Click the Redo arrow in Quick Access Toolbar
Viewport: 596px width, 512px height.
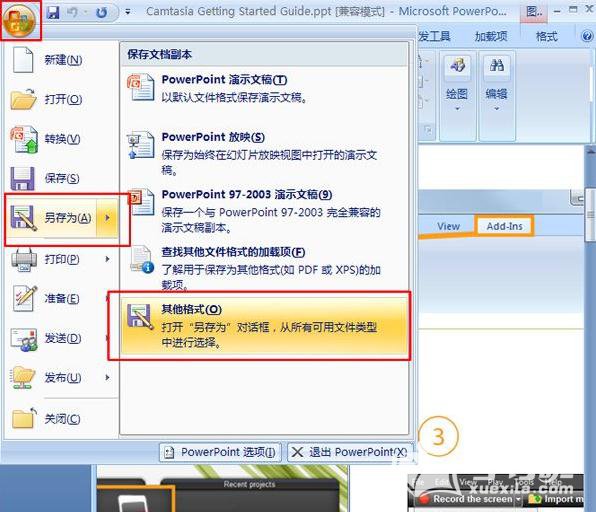101,13
